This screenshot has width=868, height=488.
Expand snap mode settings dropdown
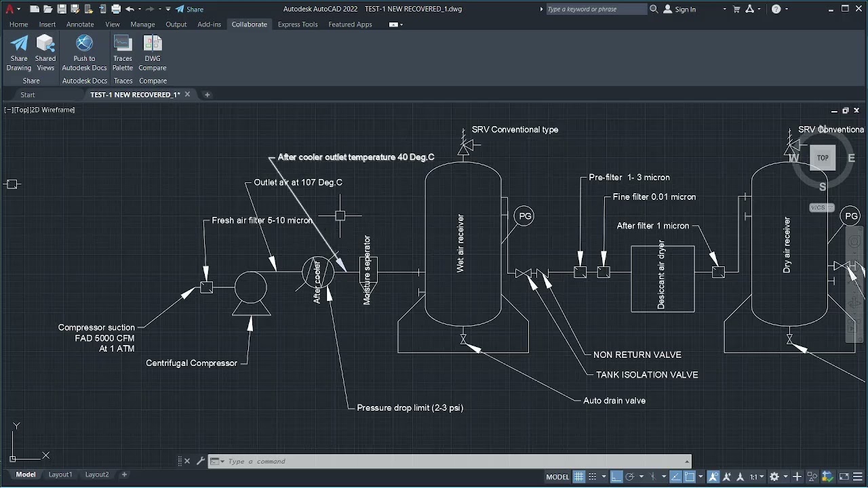pos(604,477)
